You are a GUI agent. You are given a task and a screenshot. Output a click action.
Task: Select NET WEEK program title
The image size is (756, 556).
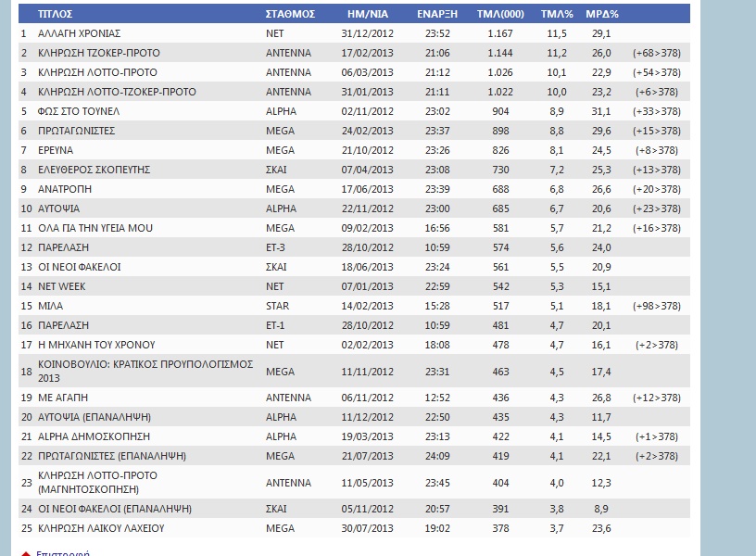pos(62,286)
